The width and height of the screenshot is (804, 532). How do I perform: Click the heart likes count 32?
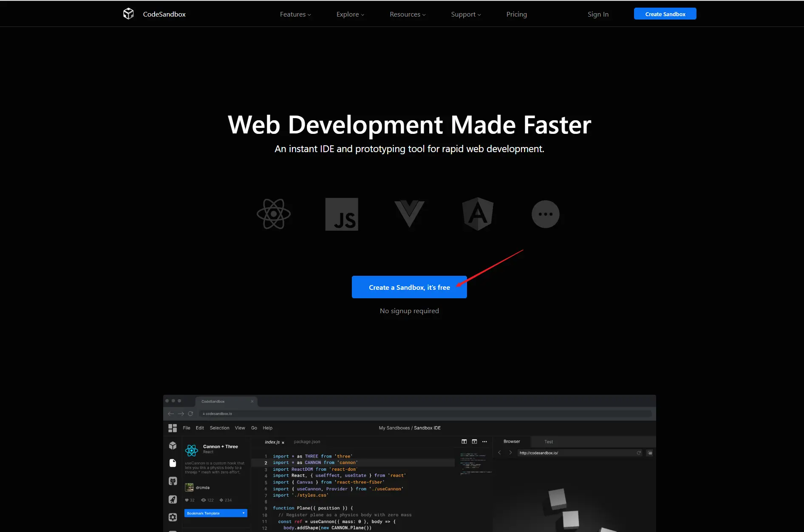(x=190, y=500)
